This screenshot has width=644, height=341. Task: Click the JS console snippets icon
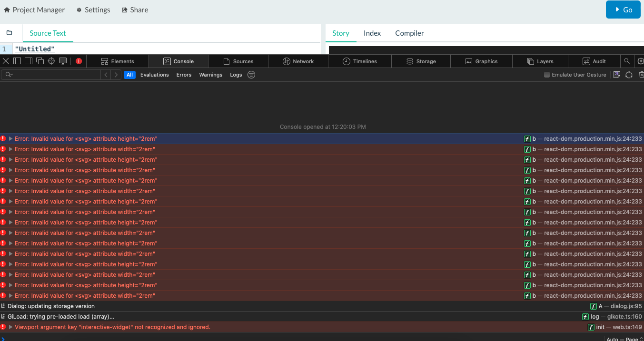click(617, 75)
